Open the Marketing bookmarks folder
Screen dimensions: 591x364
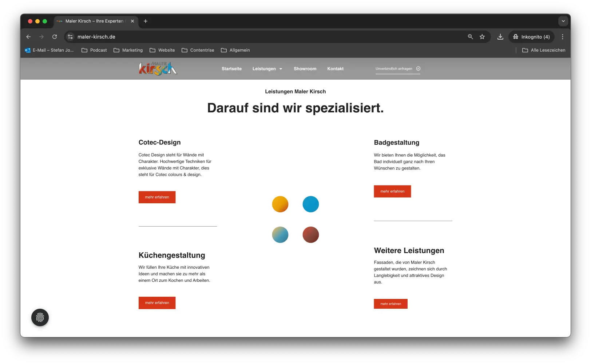click(128, 50)
